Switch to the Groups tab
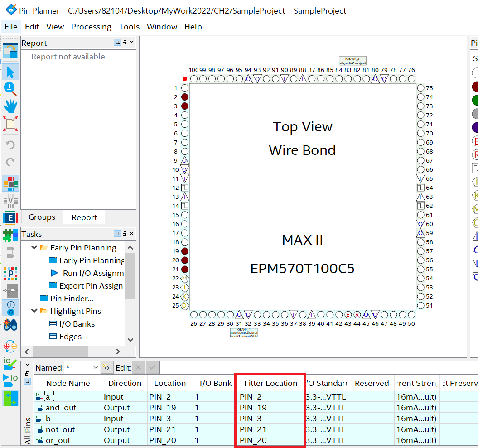Image resolution: width=478 pixels, height=448 pixels. (42, 217)
